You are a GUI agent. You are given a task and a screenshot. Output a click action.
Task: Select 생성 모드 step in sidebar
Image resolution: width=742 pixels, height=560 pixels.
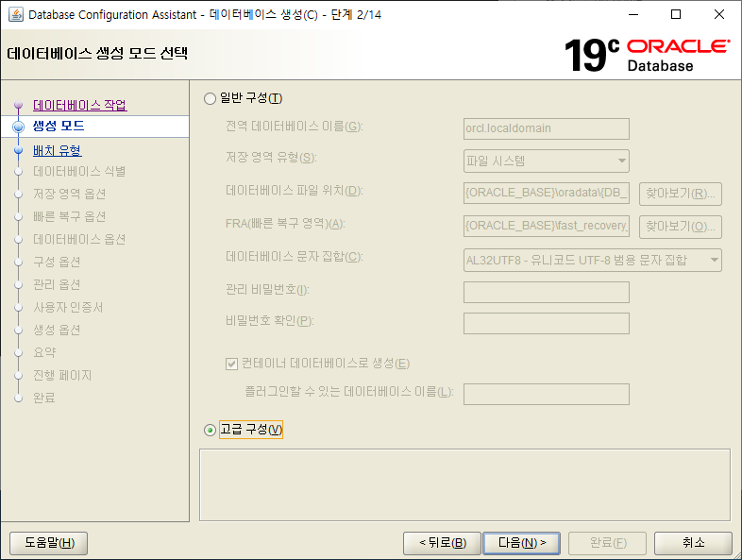coord(59,127)
